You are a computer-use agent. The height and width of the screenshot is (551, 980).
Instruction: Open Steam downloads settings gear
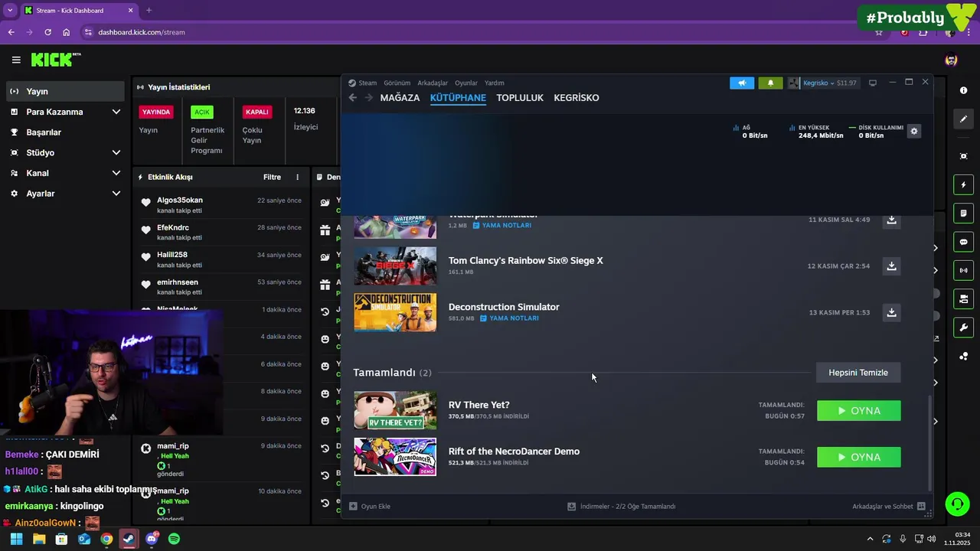pos(913,131)
